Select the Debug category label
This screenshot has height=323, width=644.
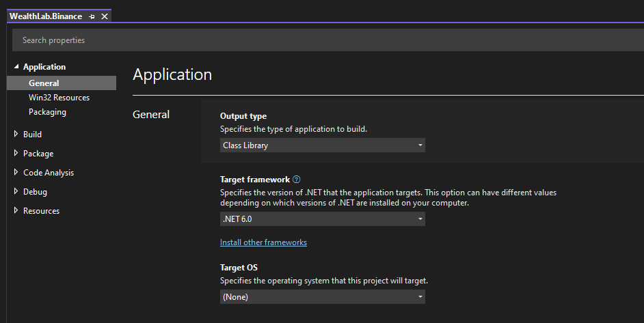coord(35,192)
